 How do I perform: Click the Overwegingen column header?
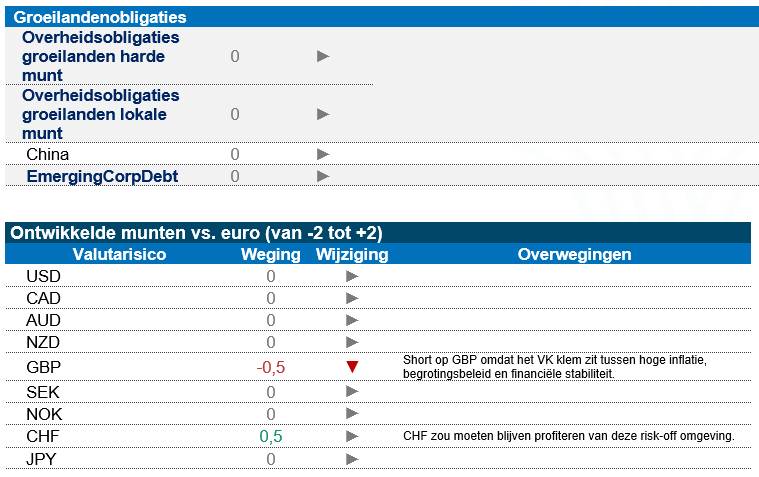pos(574,254)
